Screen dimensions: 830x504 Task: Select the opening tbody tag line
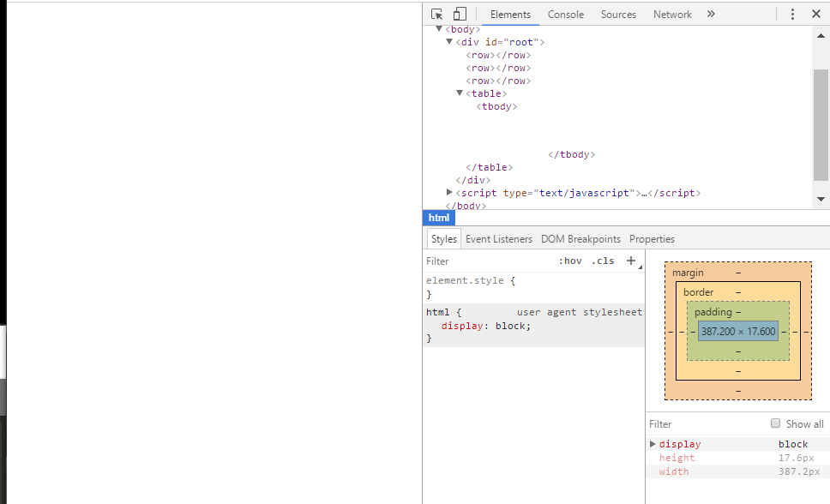click(496, 106)
